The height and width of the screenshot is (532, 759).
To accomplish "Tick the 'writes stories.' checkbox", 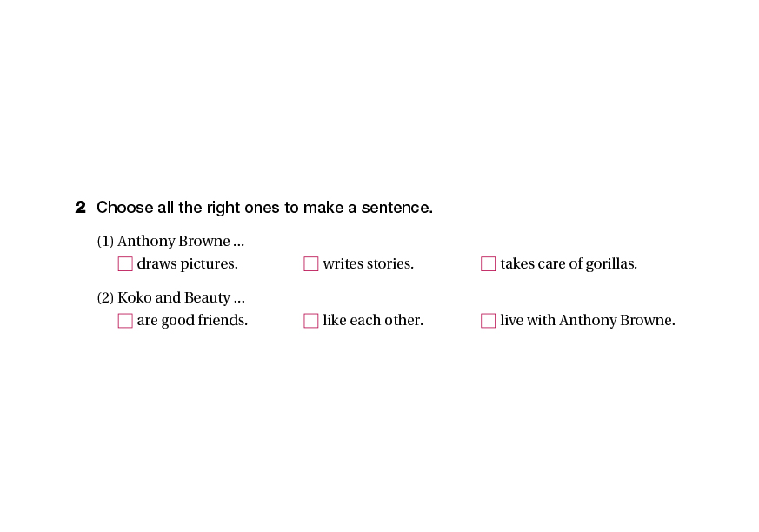I will (311, 264).
